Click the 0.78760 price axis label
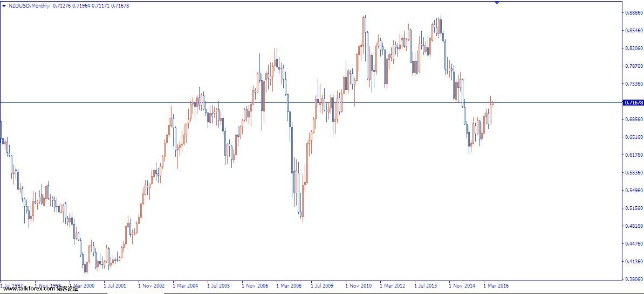This screenshot has width=644, height=294. 634,66
